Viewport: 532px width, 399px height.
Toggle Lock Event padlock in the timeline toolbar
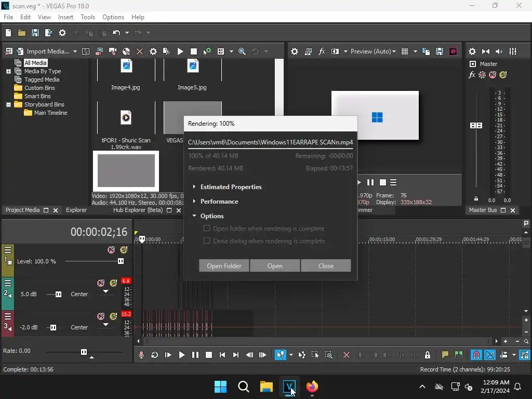pyautogui.click(x=428, y=355)
